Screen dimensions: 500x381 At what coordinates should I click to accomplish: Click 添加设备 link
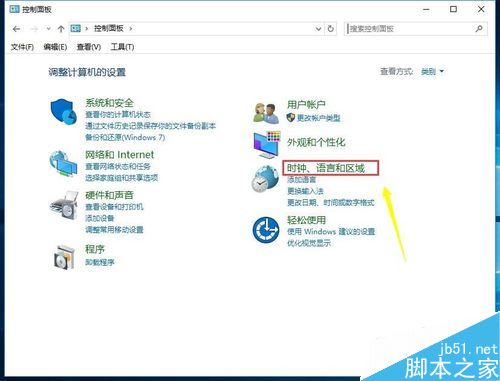100,218
